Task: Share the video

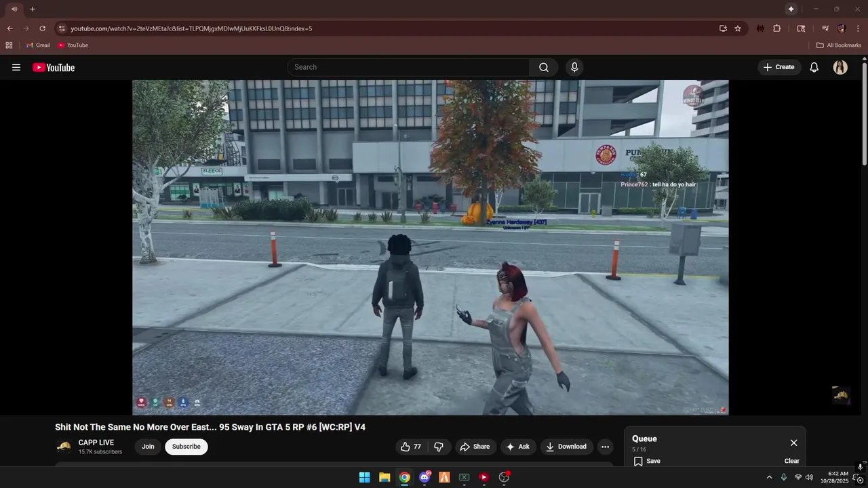Action: [x=475, y=447]
